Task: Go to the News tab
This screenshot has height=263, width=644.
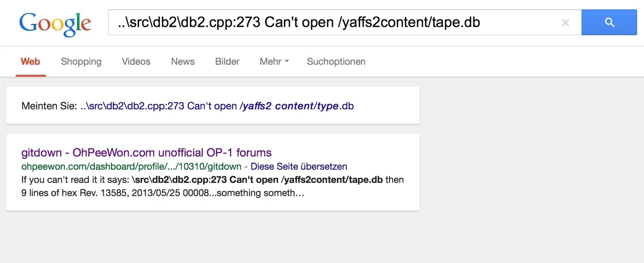Action: 183,62
